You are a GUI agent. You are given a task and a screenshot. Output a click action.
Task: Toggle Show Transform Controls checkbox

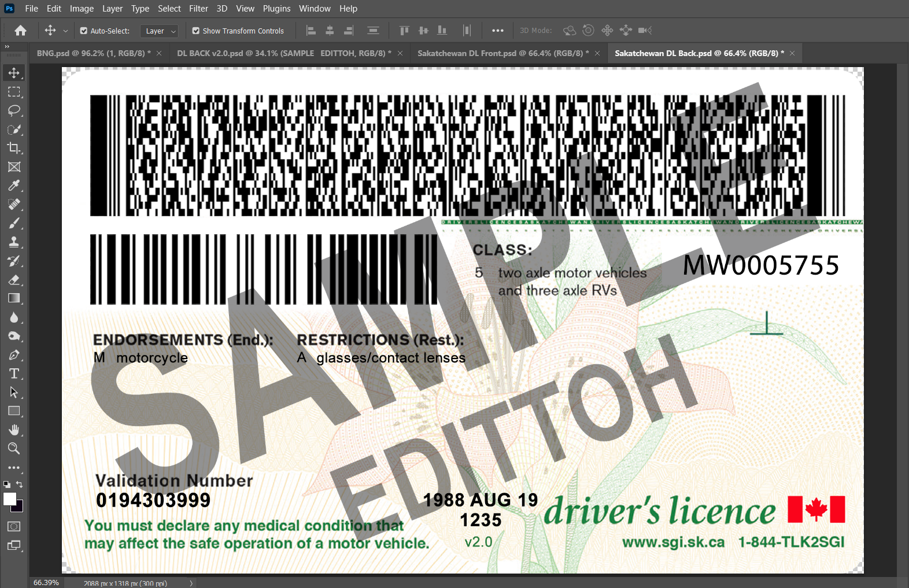[196, 31]
